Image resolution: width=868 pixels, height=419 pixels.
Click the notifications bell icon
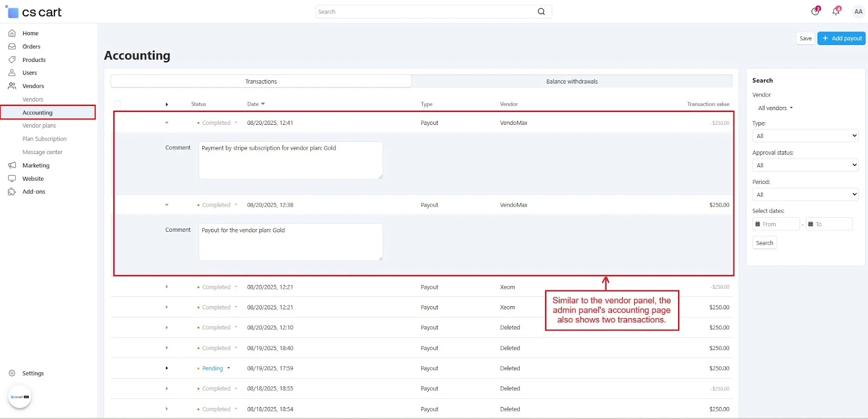pos(836,11)
